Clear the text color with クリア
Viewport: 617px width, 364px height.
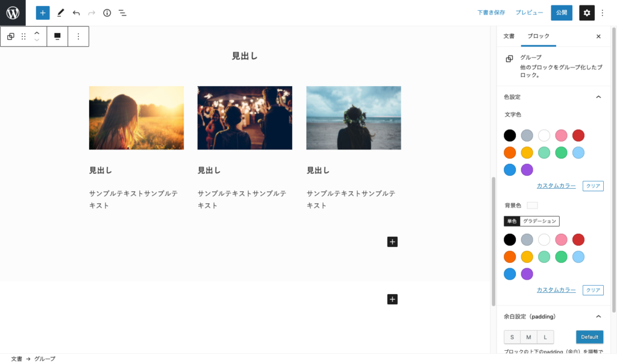click(x=593, y=186)
